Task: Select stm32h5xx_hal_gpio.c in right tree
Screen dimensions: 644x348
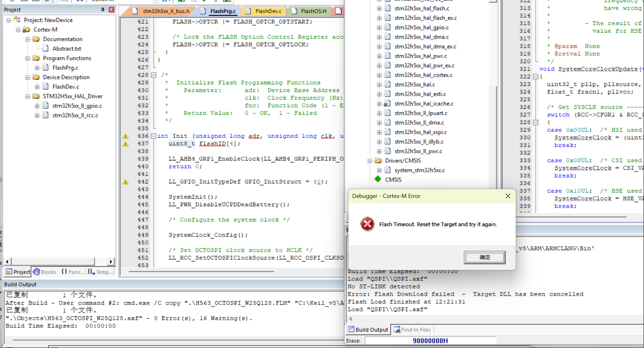Action: (x=422, y=28)
